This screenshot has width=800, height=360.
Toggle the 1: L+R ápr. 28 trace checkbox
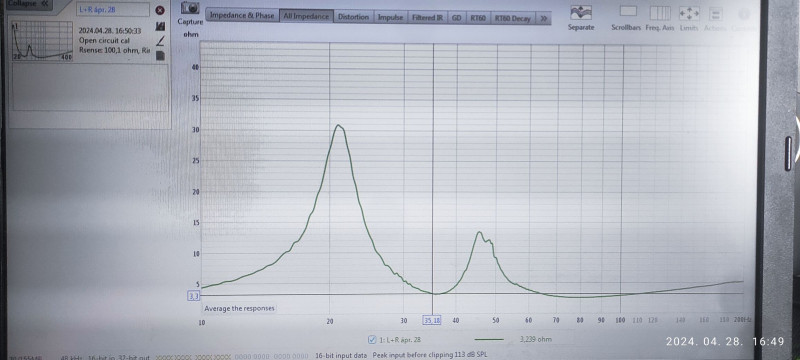(372, 340)
